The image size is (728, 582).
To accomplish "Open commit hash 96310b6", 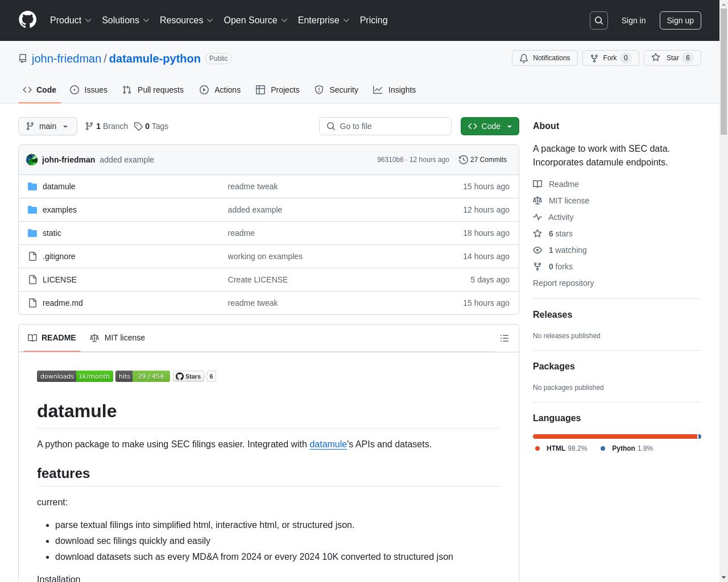I will pyautogui.click(x=390, y=160).
